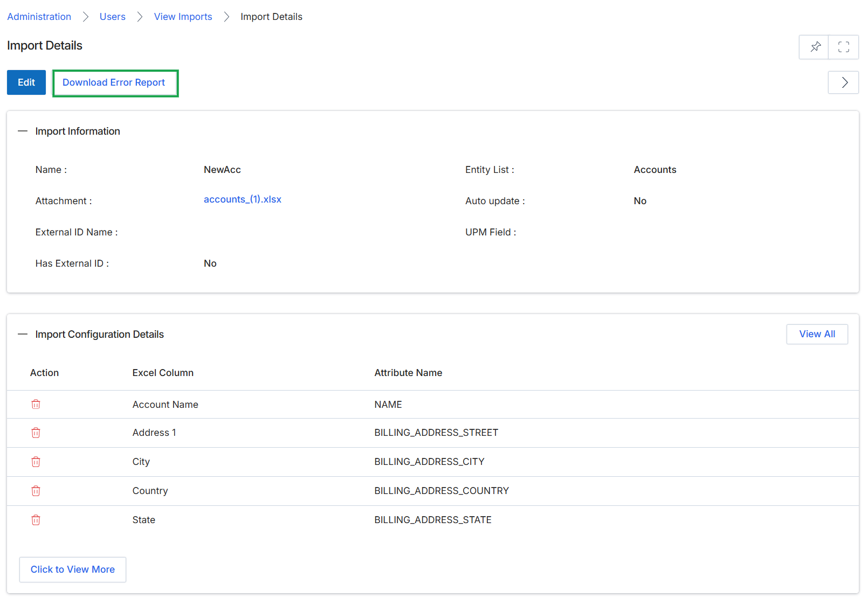Click Import Details breadcrumb text
The height and width of the screenshot is (605, 868).
(271, 17)
